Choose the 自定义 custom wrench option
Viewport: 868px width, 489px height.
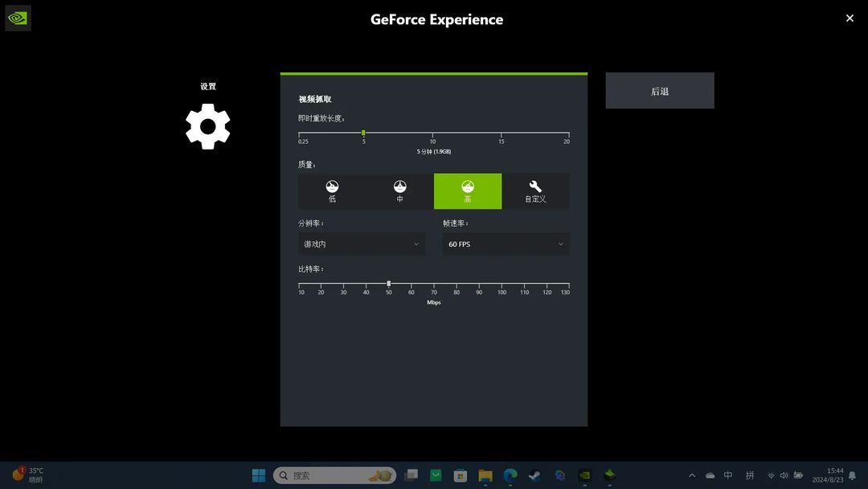click(x=535, y=191)
